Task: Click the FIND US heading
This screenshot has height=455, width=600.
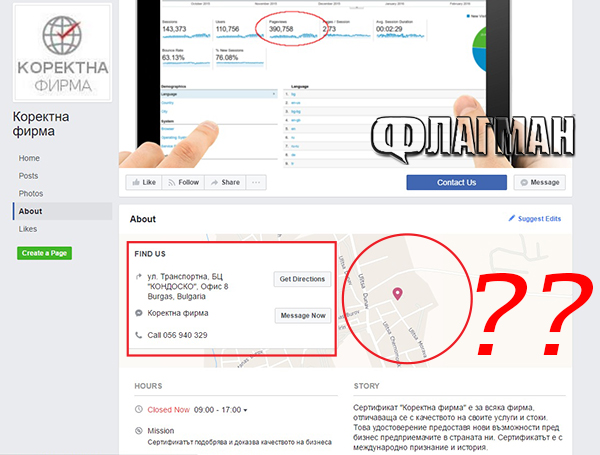Action: click(x=150, y=254)
